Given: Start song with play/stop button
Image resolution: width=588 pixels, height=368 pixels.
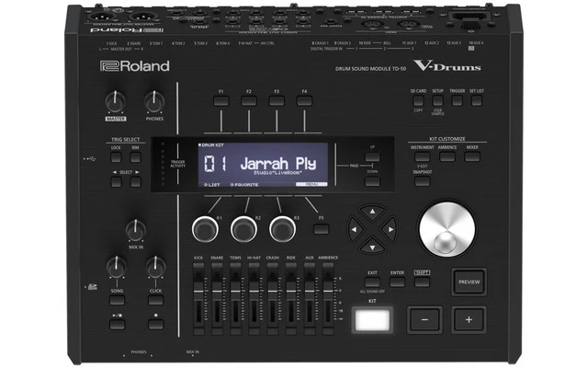Looking at the screenshot, I should [x=117, y=325].
